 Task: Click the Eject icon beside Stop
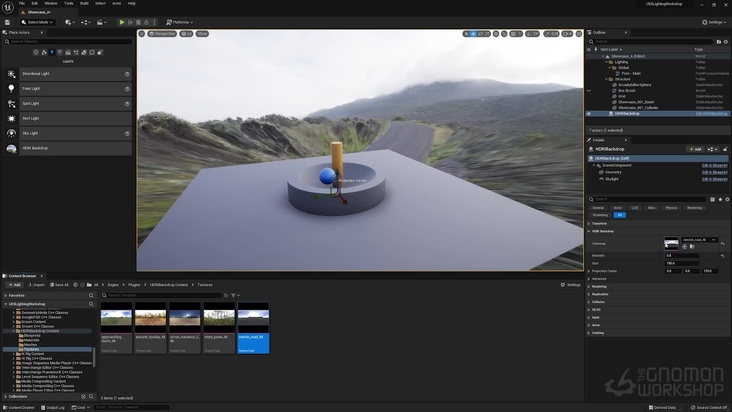point(146,22)
